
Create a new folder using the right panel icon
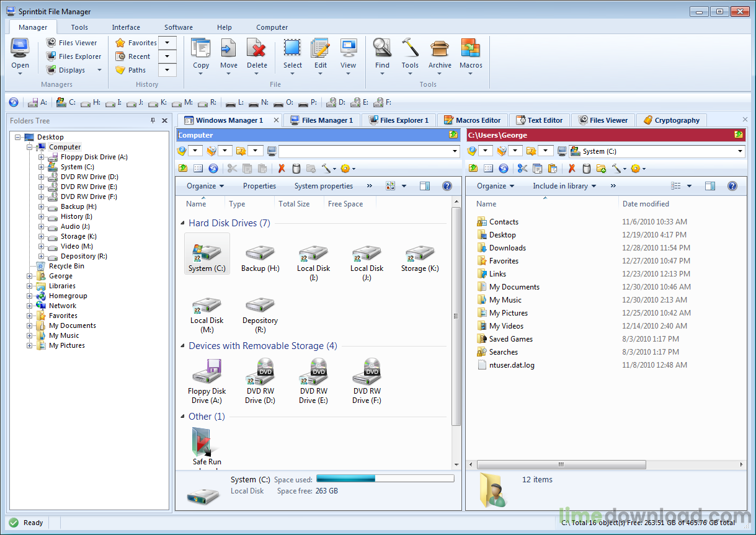600,168
